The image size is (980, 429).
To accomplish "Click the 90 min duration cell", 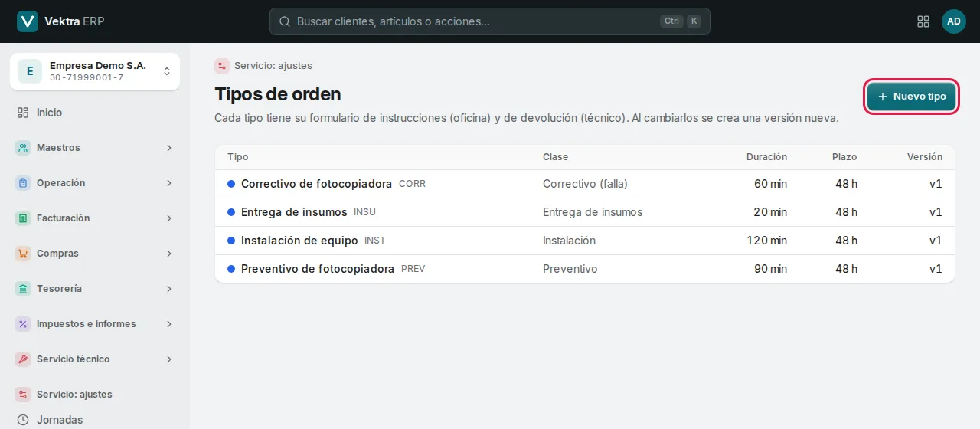I will coord(770,269).
